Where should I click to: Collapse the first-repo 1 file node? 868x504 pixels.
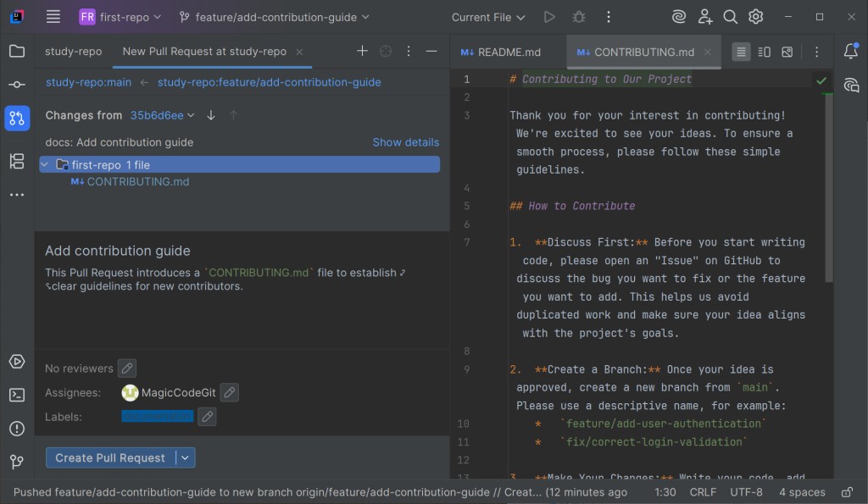(44, 165)
